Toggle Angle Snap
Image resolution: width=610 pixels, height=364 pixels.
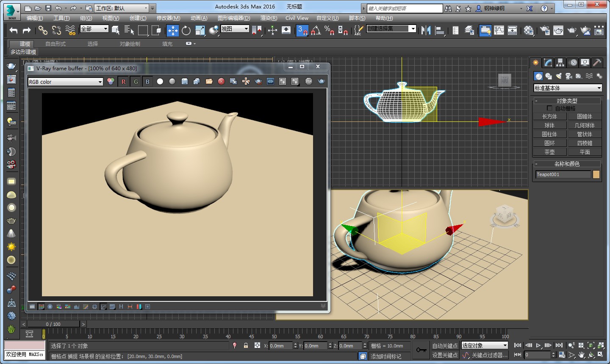pyautogui.click(x=316, y=30)
